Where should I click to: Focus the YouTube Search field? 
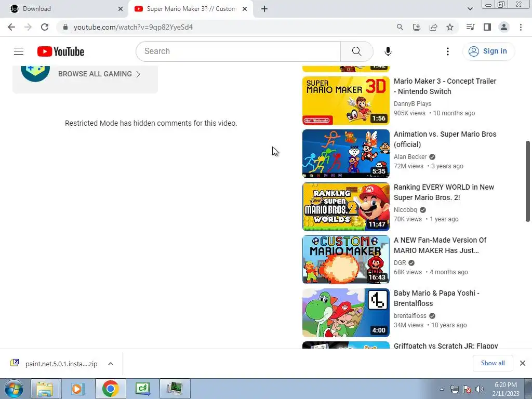(x=238, y=51)
